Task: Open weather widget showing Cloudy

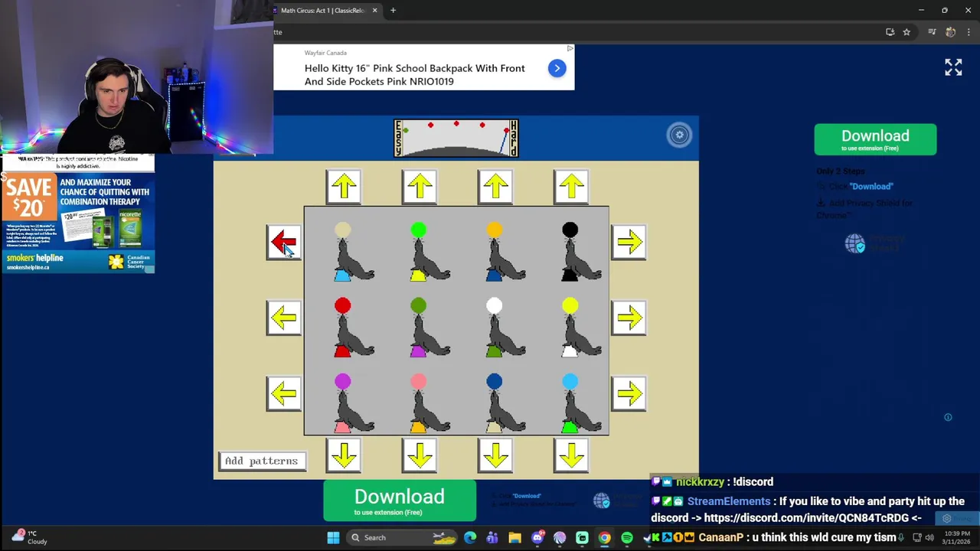Action: [x=31, y=537]
